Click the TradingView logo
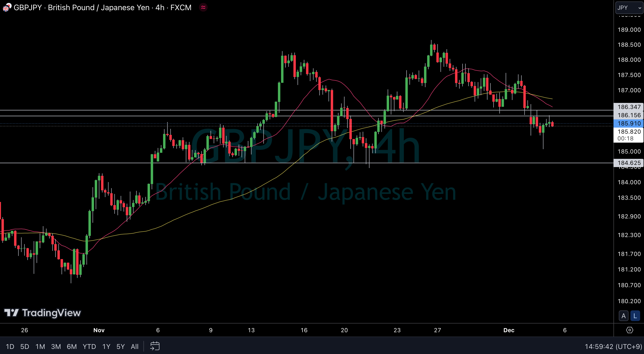Viewport: 644px width, 354px height. coord(42,313)
